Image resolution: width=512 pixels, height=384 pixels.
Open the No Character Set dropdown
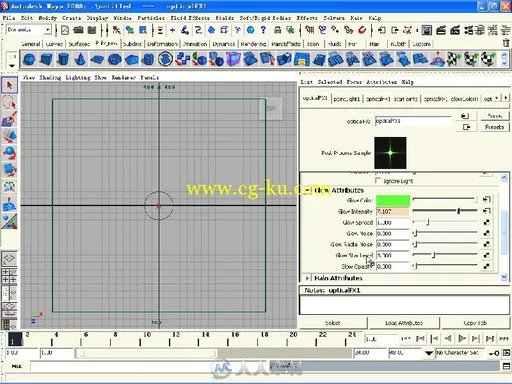[x=429, y=353]
